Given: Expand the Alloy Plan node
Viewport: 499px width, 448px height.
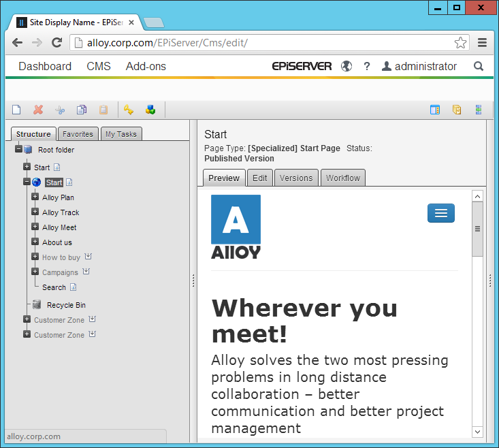Looking at the screenshot, I should [35, 197].
